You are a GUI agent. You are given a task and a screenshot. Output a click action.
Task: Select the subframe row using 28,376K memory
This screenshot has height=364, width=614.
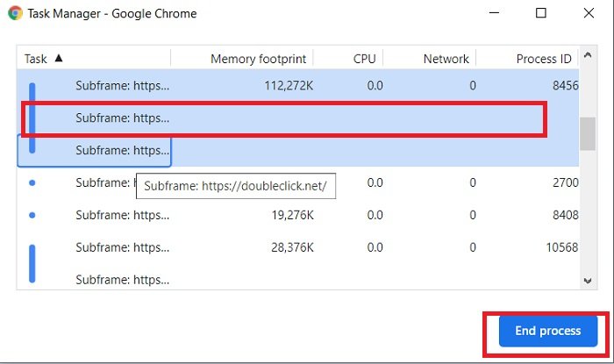pyautogui.click(x=263, y=248)
